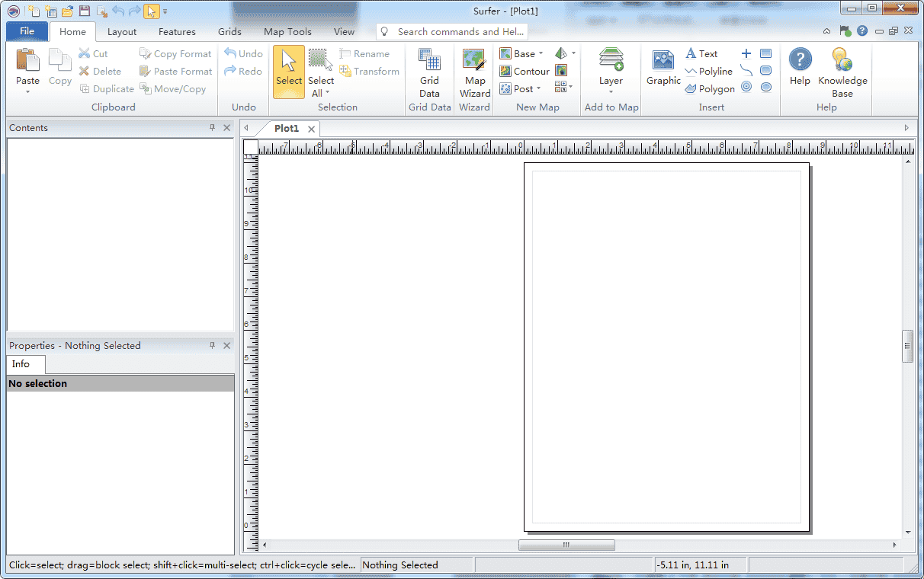This screenshot has width=924, height=579.
Task: Toggle auto-hide pin on Properties panel
Action: click(213, 346)
